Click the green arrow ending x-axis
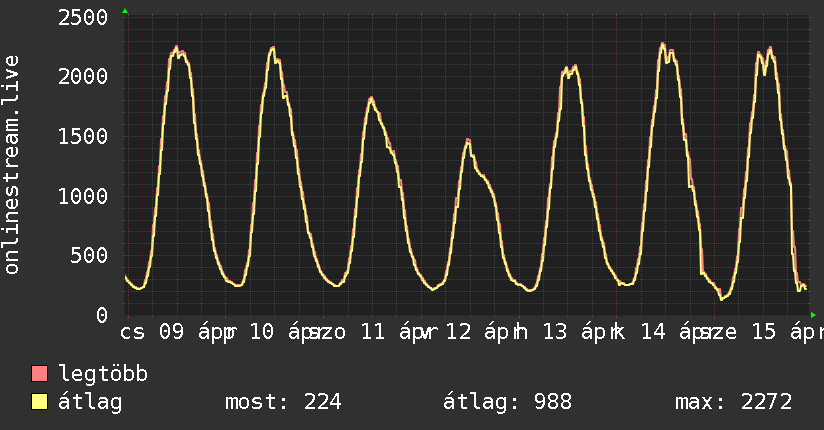This screenshot has height=430, width=824. 813,315
